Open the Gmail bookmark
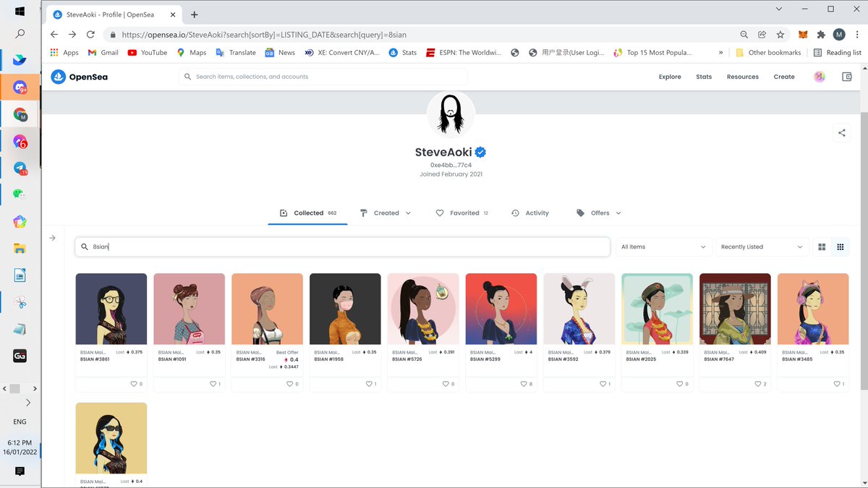Image resolution: width=868 pixels, height=488 pixels. (103, 52)
